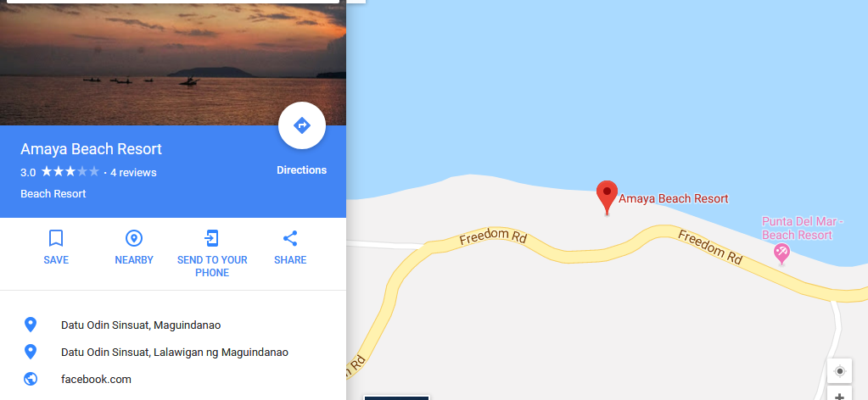Click the round Directions arrow icon

(x=302, y=125)
